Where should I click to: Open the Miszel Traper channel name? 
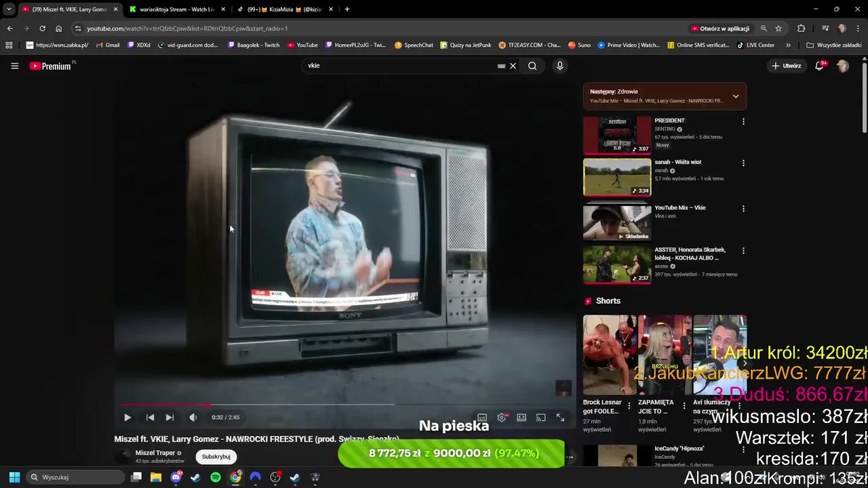pyautogui.click(x=155, y=453)
